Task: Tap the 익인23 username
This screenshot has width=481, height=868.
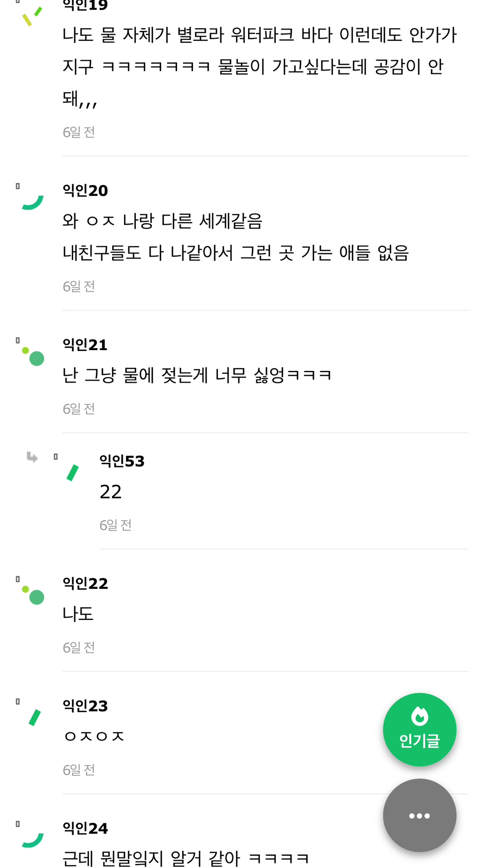Action: tap(85, 705)
